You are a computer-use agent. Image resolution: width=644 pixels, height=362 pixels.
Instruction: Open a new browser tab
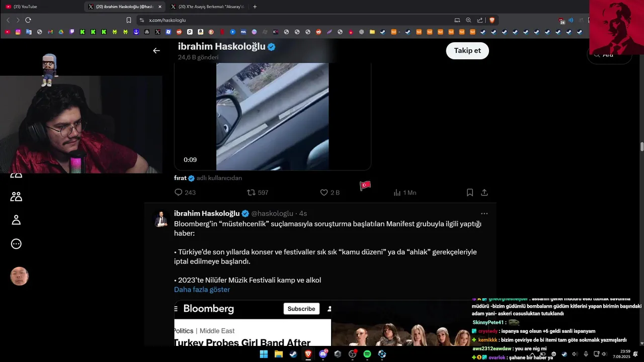click(255, 7)
